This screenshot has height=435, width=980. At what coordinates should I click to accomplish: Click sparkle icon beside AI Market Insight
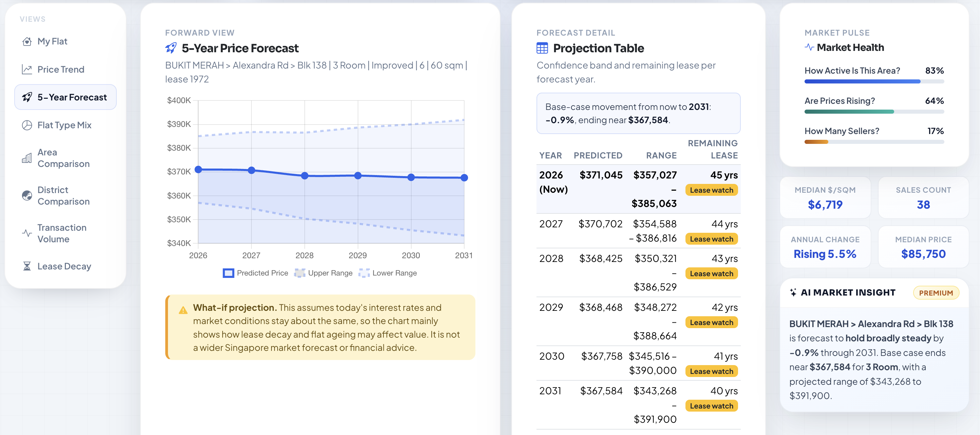793,292
